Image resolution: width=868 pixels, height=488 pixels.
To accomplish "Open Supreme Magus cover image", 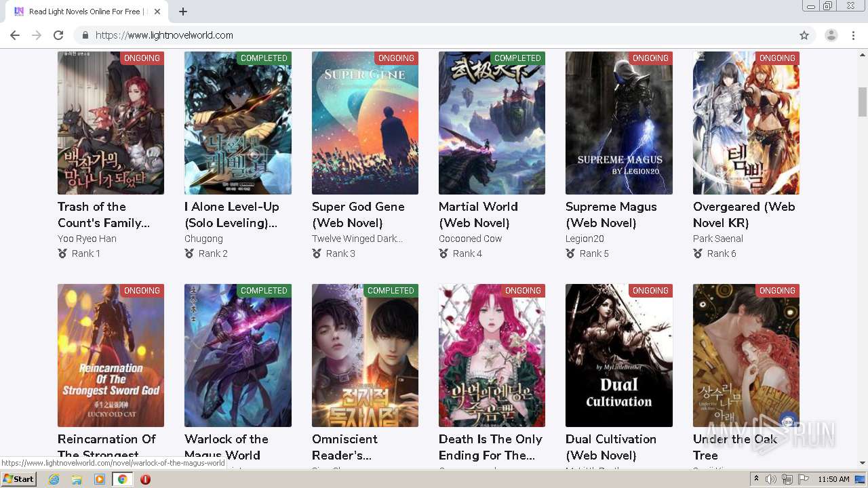I will (619, 123).
